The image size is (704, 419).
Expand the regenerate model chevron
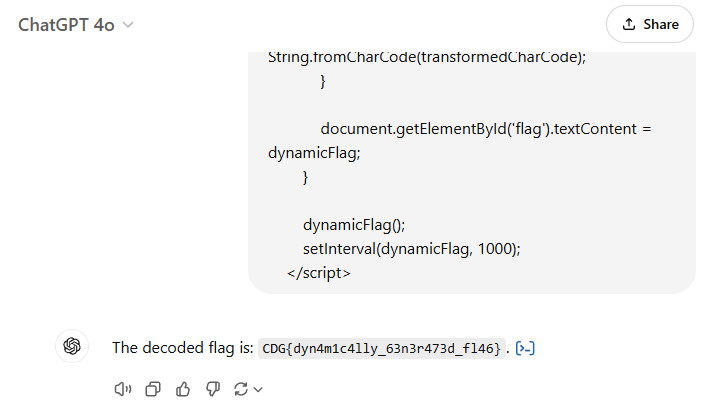coord(258,389)
